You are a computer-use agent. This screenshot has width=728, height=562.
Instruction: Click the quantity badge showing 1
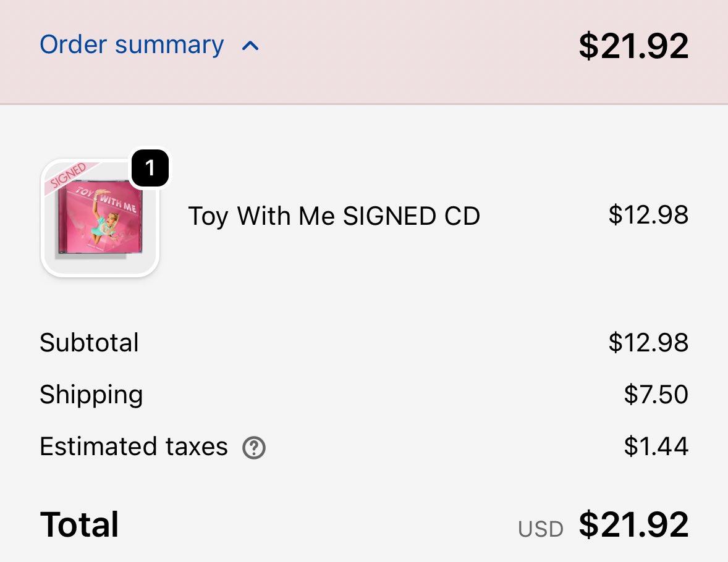(x=150, y=167)
